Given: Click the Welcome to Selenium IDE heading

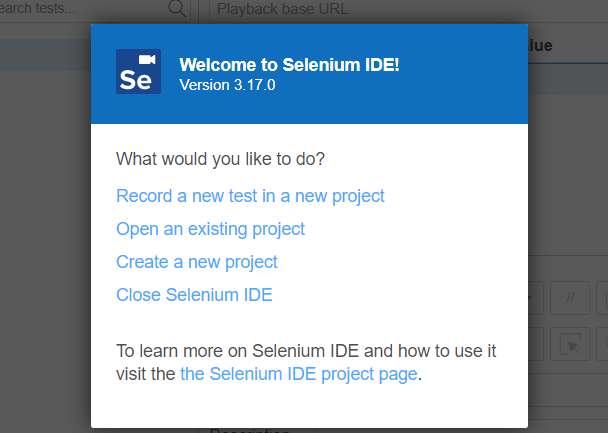Looking at the screenshot, I should coord(288,65).
